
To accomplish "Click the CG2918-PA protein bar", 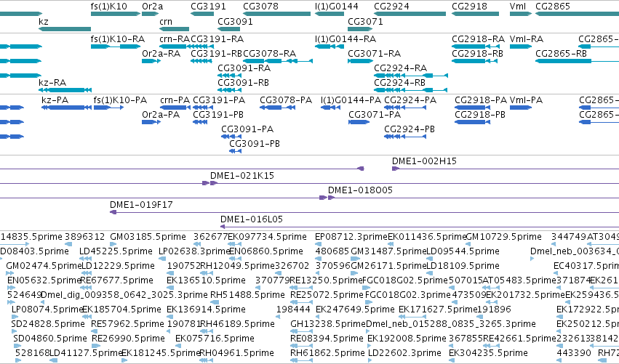I will click(472, 108).
